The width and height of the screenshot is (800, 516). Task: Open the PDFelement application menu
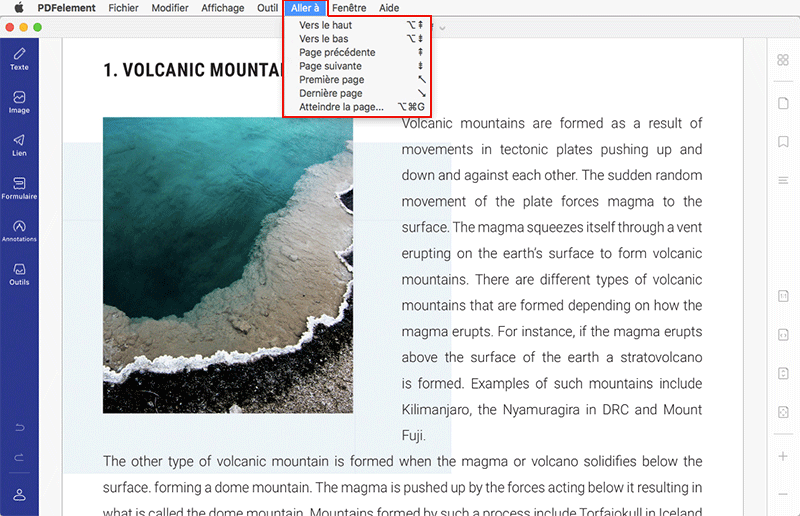(x=66, y=8)
